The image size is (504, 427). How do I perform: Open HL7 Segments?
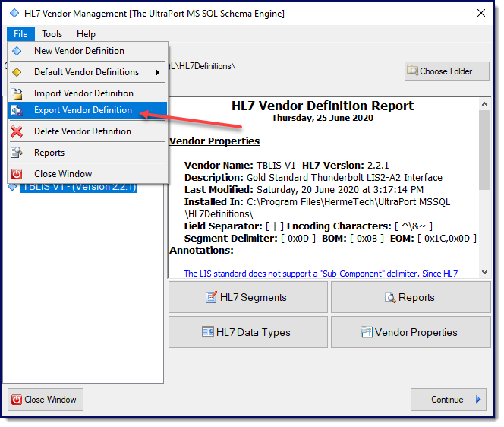coord(247,297)
